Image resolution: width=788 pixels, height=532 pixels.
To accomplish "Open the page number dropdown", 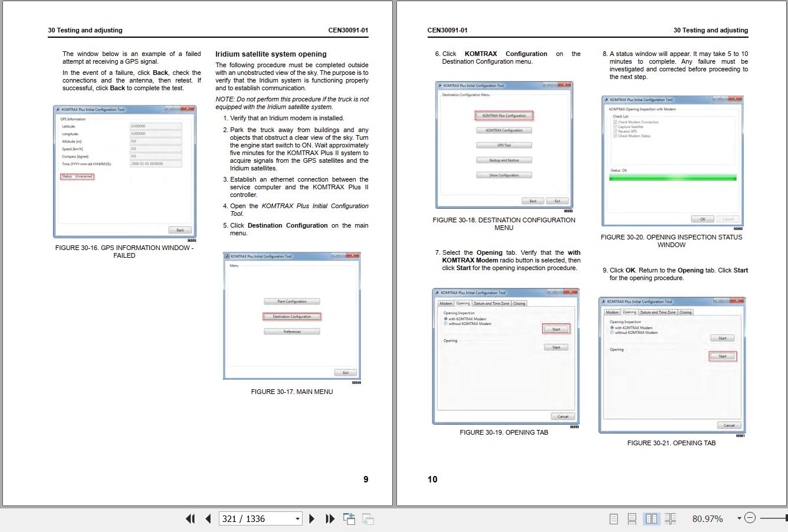I will pos(297,519).
